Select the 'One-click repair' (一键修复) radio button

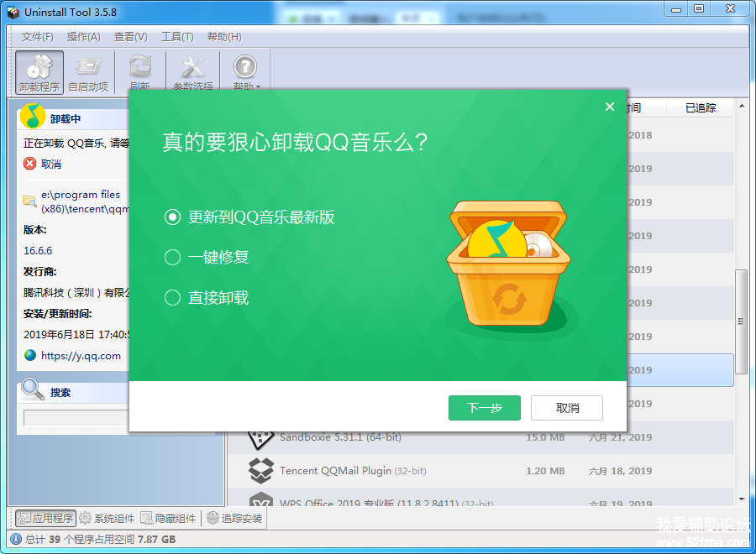point(172,257)
